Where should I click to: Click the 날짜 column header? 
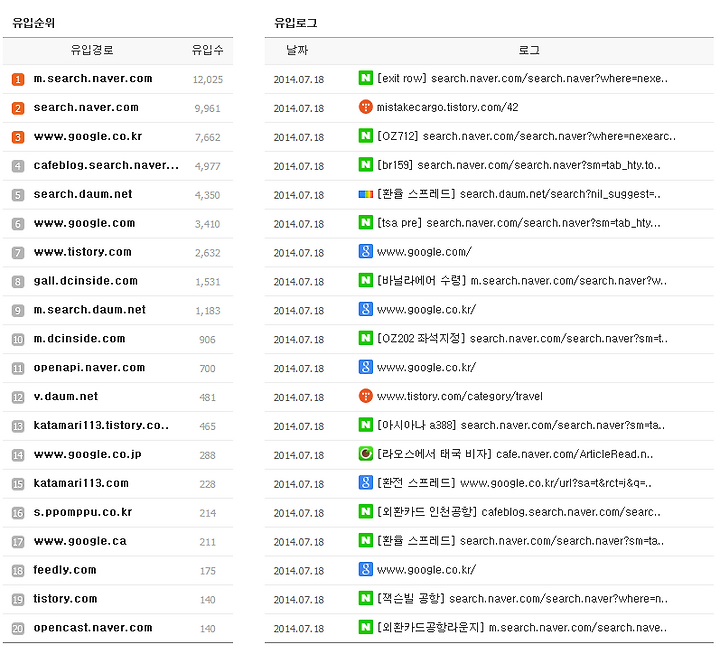point(297,50)
